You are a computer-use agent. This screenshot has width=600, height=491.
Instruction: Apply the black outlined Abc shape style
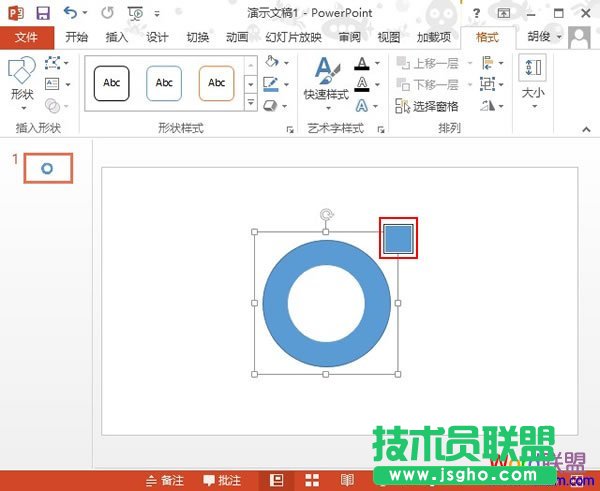pos(111,83)
